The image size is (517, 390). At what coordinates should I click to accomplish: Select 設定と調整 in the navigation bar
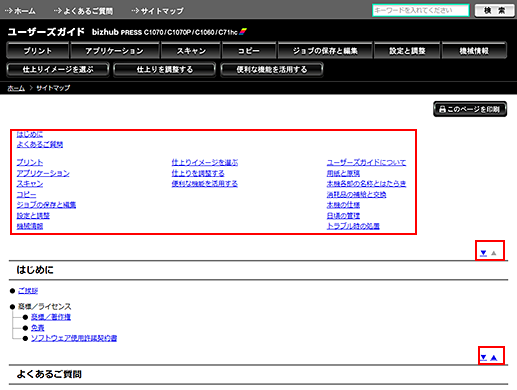coord(407,51)
